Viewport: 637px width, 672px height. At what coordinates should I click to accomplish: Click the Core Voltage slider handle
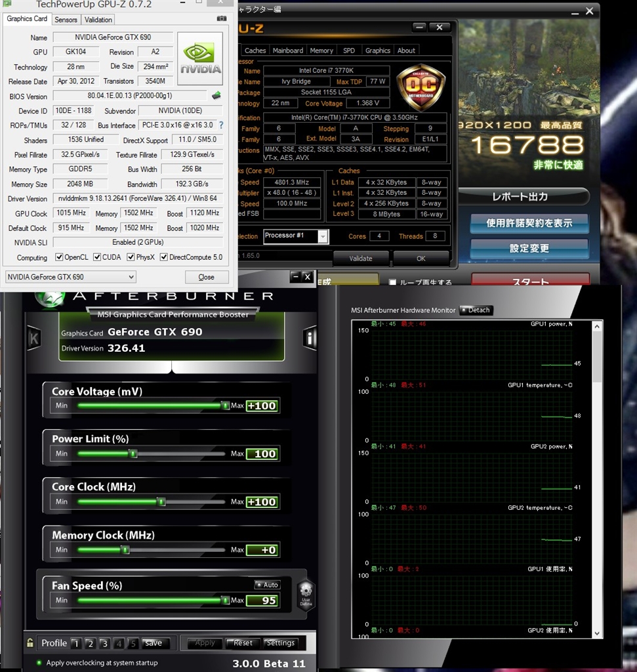pyautogui.click(x=225, y=406)
